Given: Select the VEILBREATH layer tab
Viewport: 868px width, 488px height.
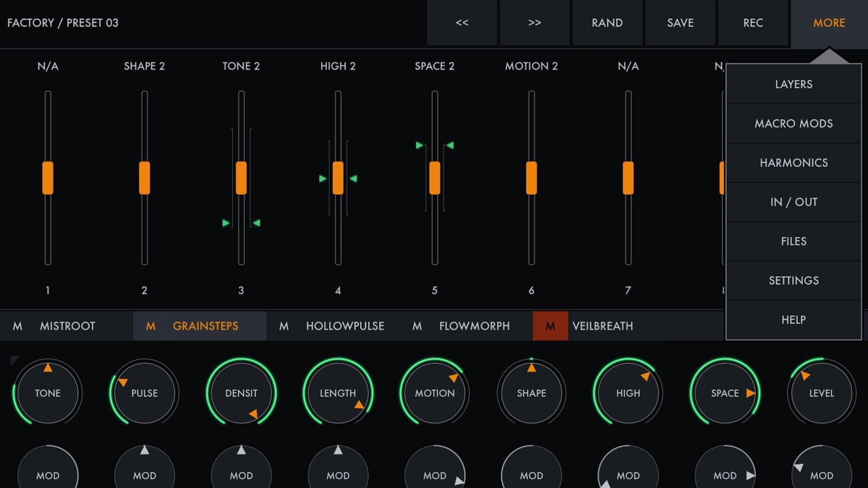Looking at the screenshot, I should click(603, 326).
